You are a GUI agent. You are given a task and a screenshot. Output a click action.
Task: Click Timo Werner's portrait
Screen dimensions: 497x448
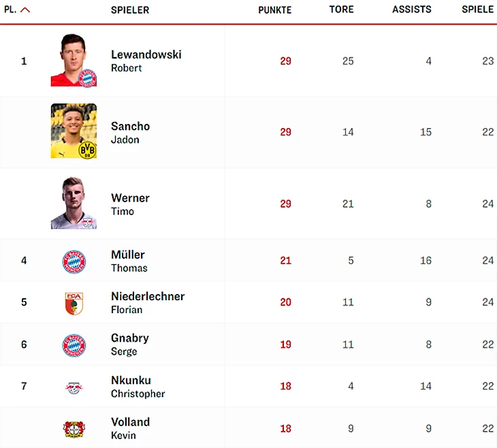(74, 203)
